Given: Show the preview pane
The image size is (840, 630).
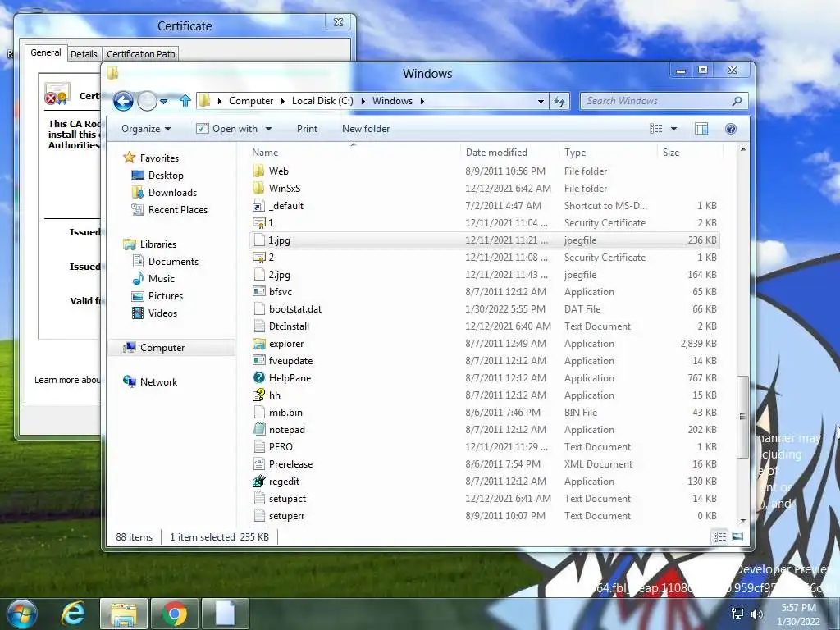Looking at the screenshot, I should click(x=701, y=129).
